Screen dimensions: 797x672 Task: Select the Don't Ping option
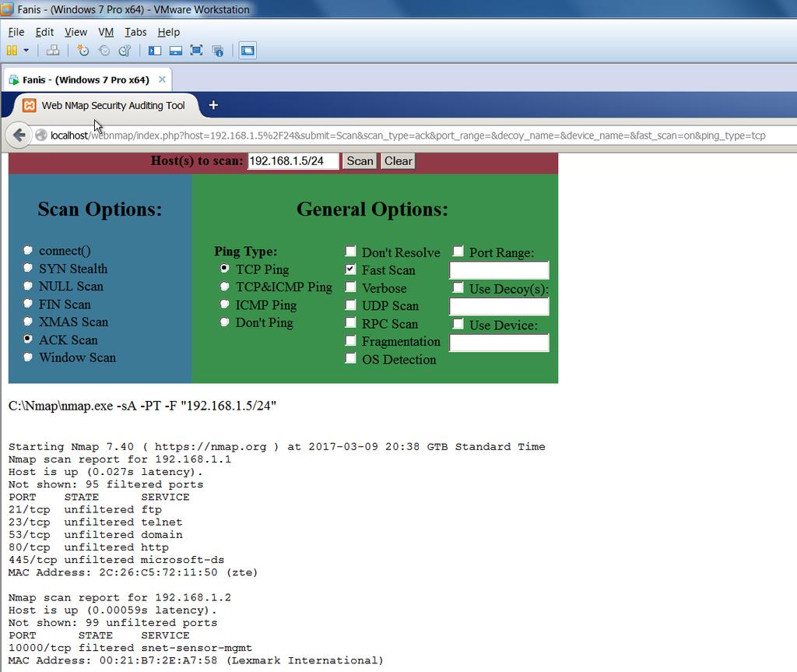point(224,322)
